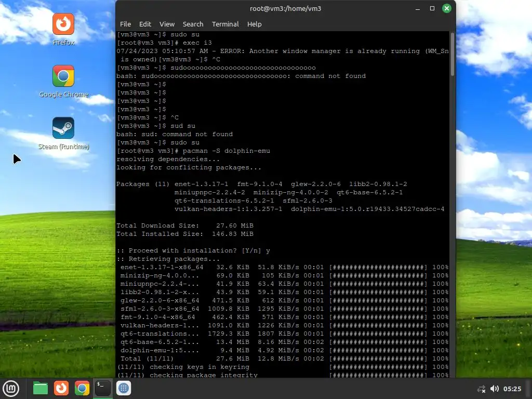
Task: Maximize the terminal window
Action: 432,8
